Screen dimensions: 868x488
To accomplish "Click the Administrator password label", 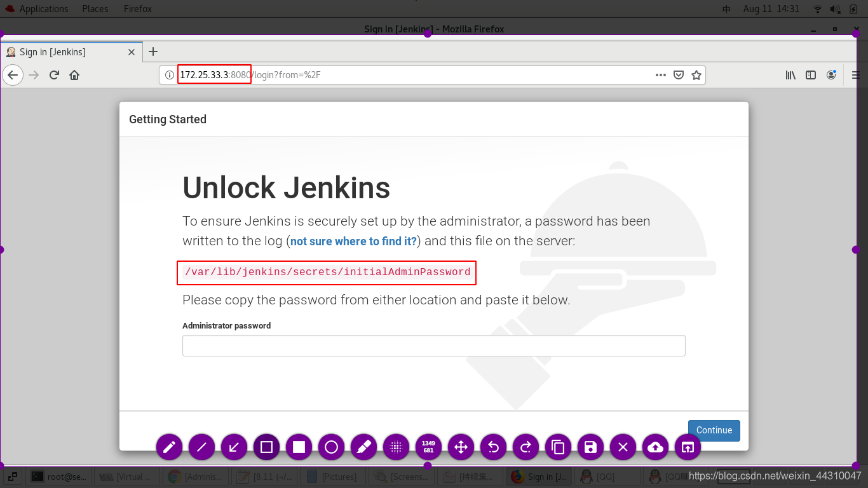I will point(226,325).
